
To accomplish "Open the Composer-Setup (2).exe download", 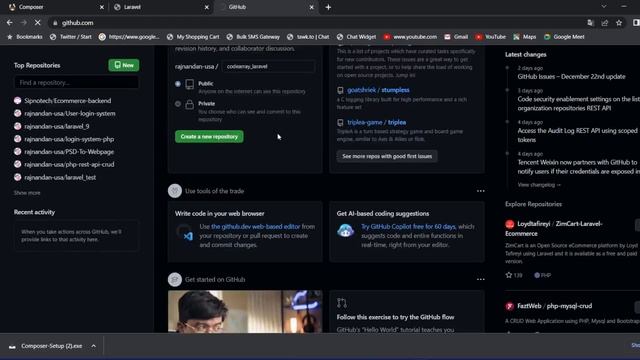I will coord(51,346).
